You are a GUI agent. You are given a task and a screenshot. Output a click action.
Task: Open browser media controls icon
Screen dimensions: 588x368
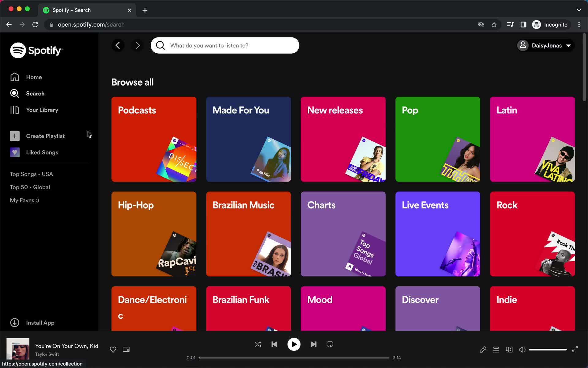pos(510,25)
